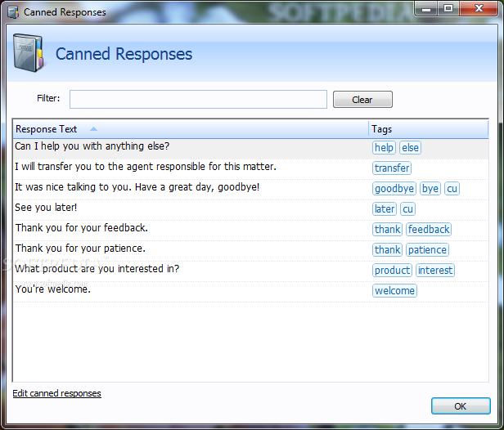The image size is (504, 430).
Task: Click the 'thank' tag beside 'patience'
Action: pyautogui.click(x=387, y=250)
